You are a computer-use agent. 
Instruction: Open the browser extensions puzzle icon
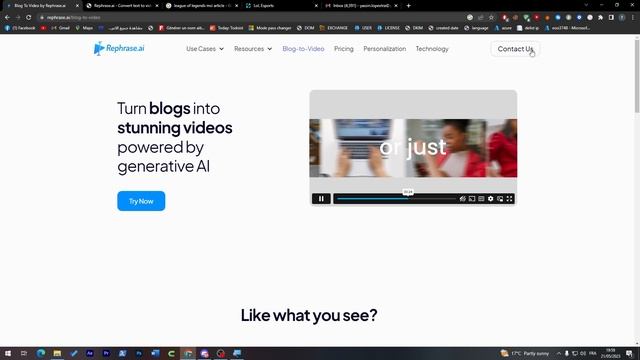600,18
